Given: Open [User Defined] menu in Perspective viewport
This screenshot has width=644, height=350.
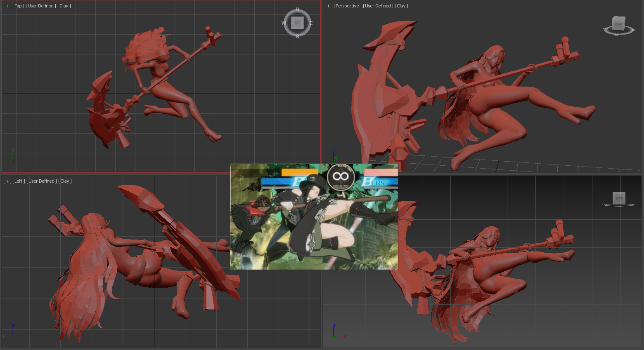Looking at the screenshot, I should tap(378, 6).
